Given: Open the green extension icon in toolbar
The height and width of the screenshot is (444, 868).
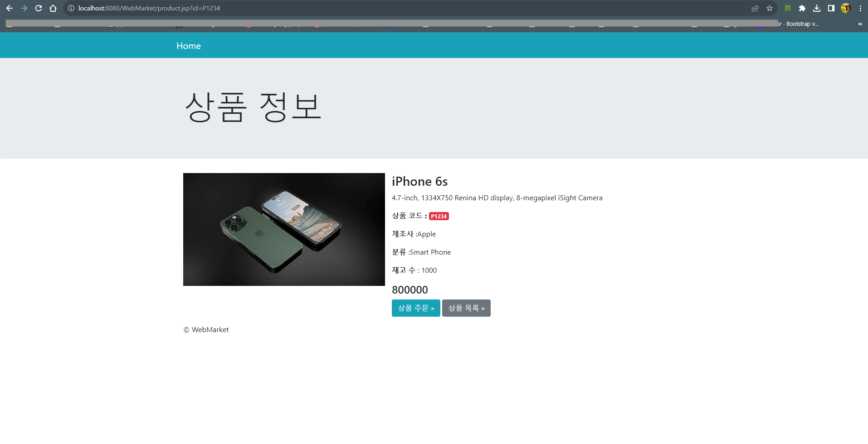Looking at the screenshot, I should coord(788,8).
